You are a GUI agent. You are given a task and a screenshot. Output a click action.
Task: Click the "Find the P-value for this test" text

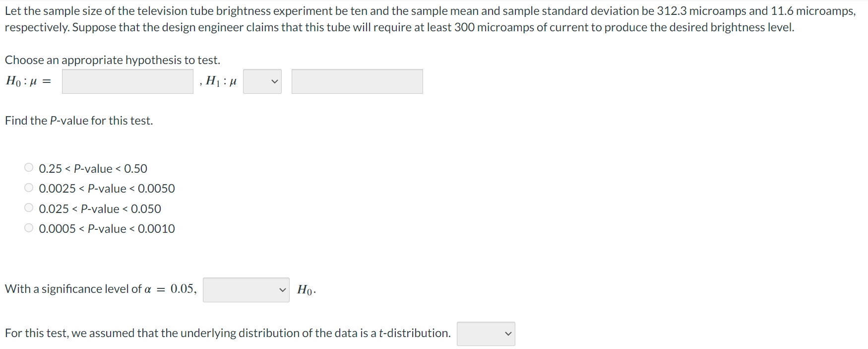click(79, 121)
